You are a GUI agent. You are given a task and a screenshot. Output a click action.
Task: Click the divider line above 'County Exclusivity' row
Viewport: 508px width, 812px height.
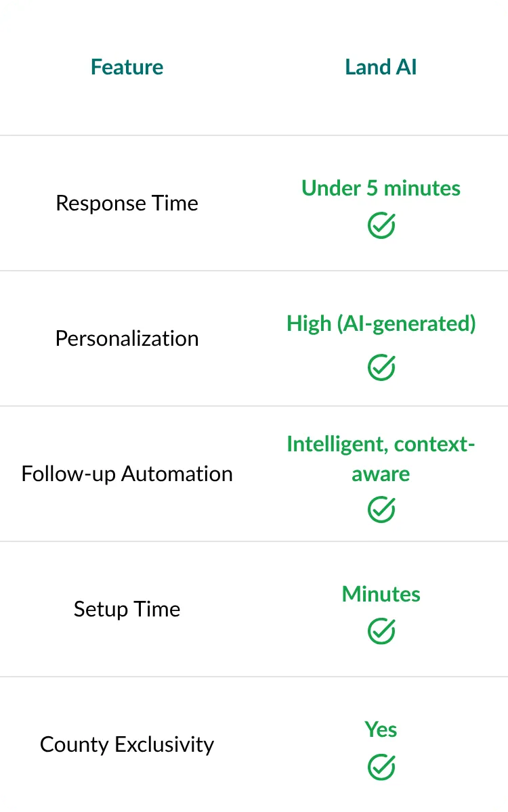pyautogui.click(x=254, y=677)
